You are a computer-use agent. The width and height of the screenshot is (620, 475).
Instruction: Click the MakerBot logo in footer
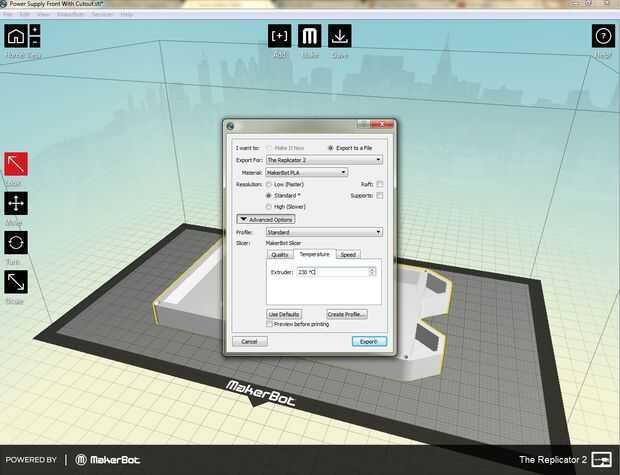pyautogui.click(x=108, y=460)
